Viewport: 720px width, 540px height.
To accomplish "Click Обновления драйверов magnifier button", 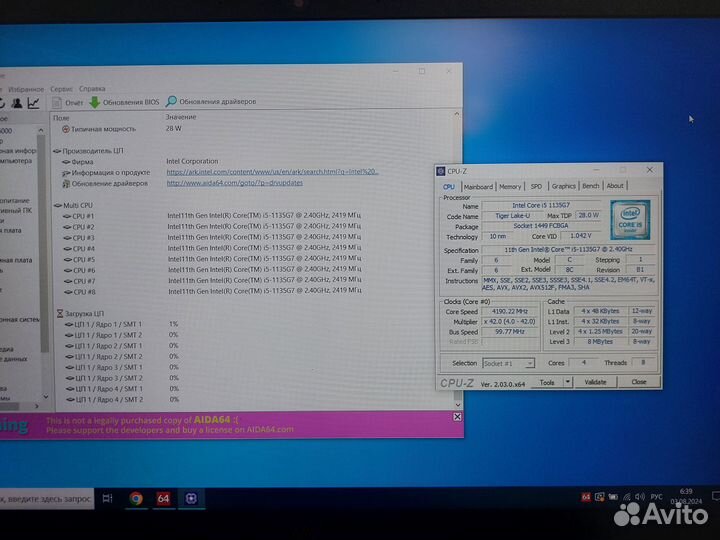I will 211,101.
